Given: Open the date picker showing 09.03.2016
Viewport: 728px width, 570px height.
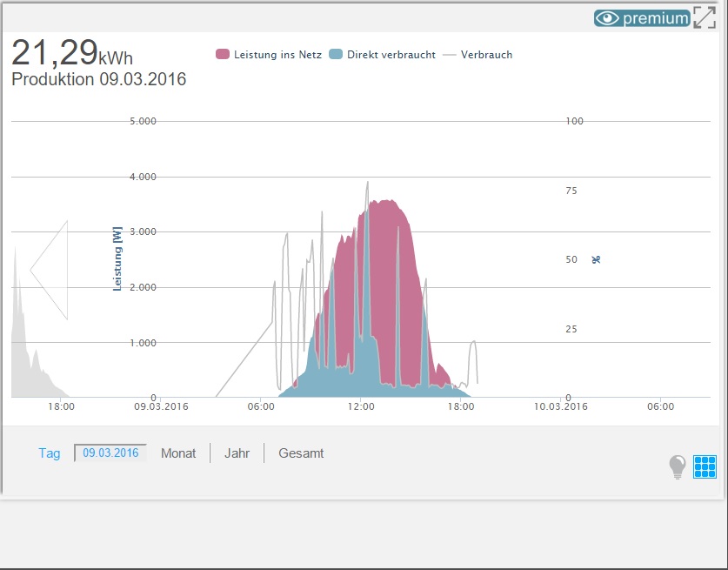Looking at the screenshot, I should click(x=110, y=453).
